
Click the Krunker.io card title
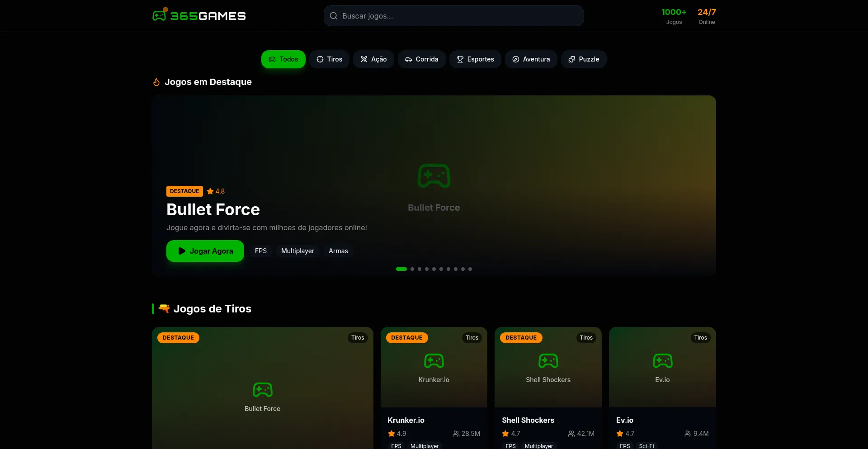pos(406,420)
